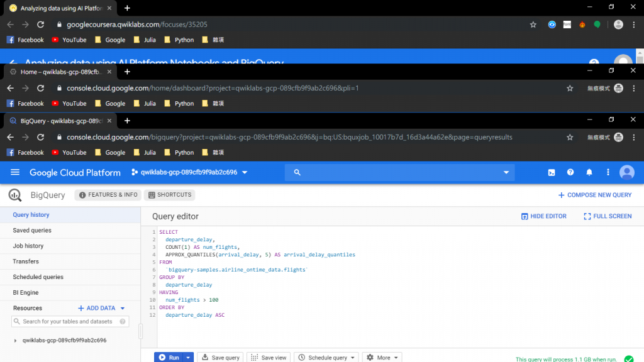Open profile avatar in qwiklabs Chrome toolbar
644x362 pixels.
(x=619, y=25)
